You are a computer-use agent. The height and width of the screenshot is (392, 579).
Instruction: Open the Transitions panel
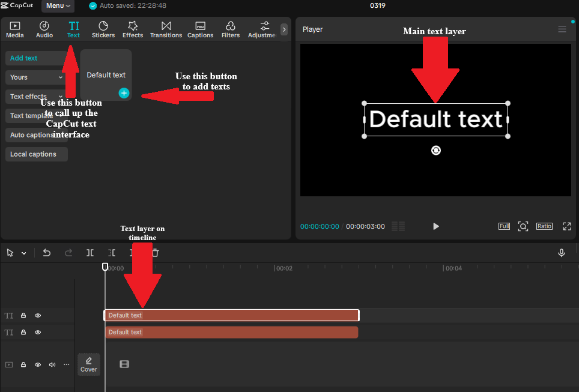pos(166,28)
